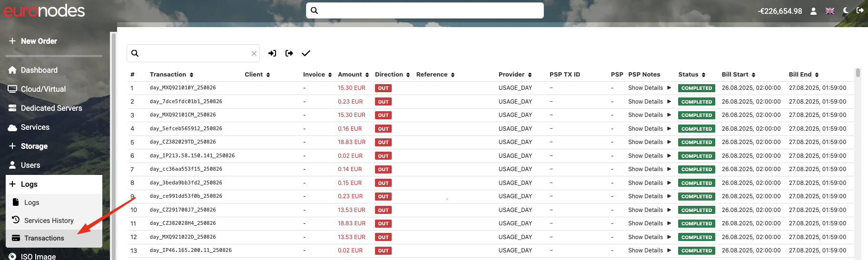Click the checkmark icon in toolbar
The image size is (868, 260).
click(306, 53)
